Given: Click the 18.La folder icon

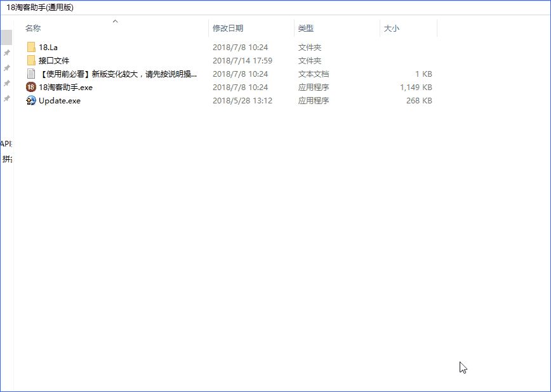Looking at the screenshot, I should click(x=31, y=48).
